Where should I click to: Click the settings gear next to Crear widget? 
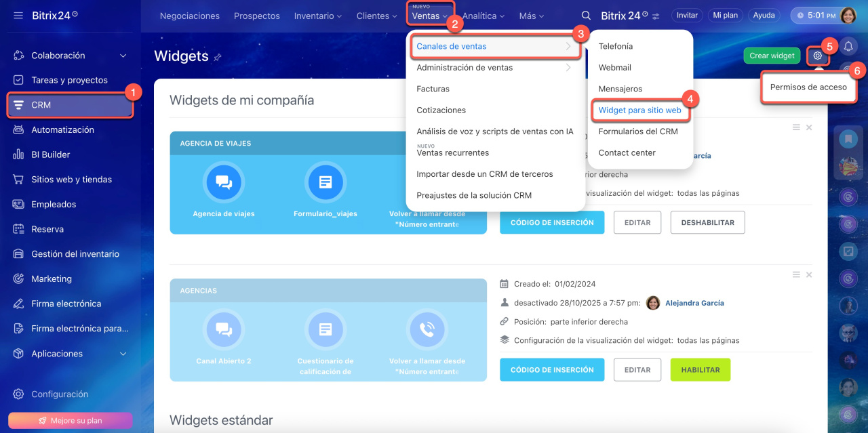tap(818, 56)
